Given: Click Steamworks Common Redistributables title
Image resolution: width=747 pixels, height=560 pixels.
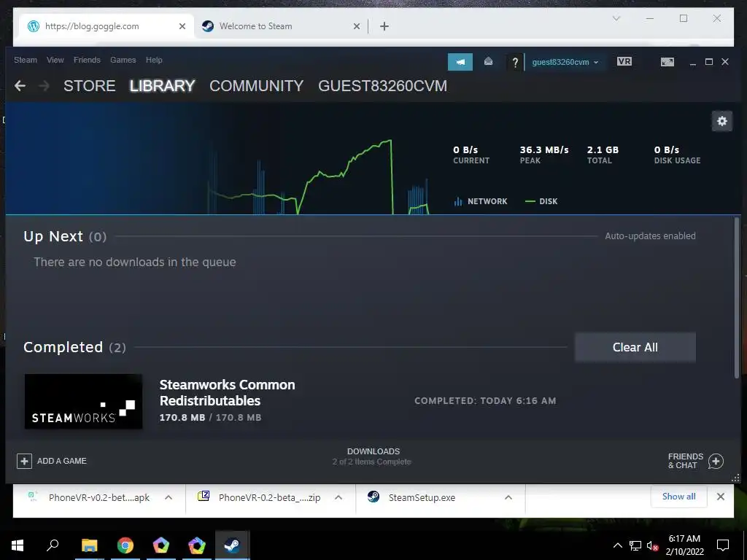Looking at the screenshot, I should (x=228, y=393).
